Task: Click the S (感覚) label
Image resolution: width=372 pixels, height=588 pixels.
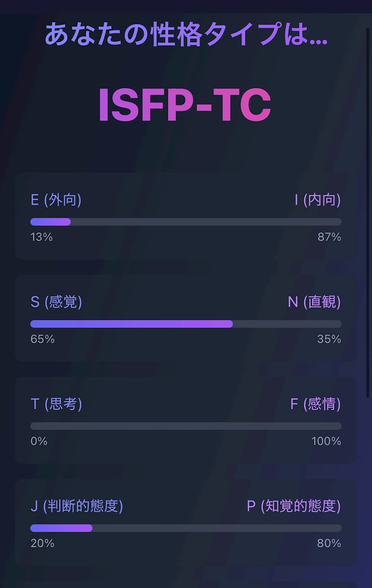Action: pos(56,302)
